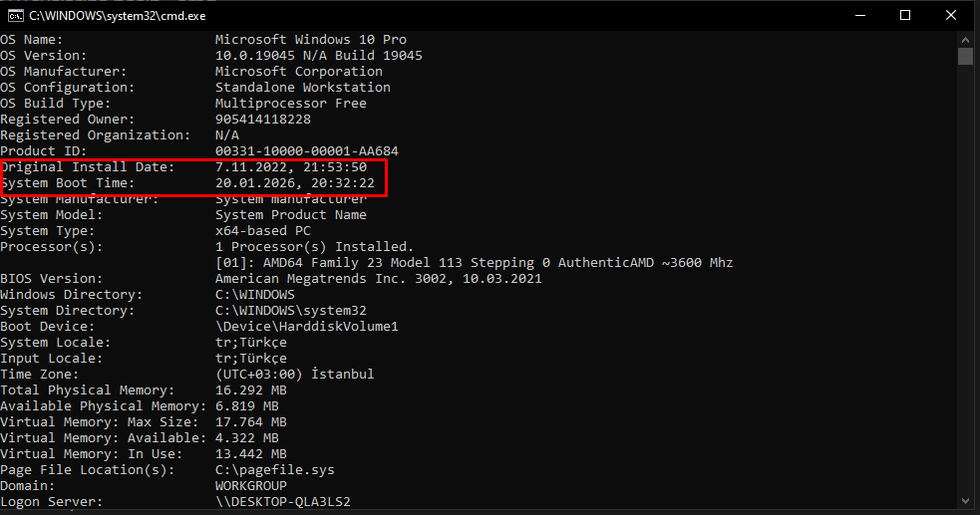Click the System Boot Time value
The image size is (980, 515).
(294, 183)
